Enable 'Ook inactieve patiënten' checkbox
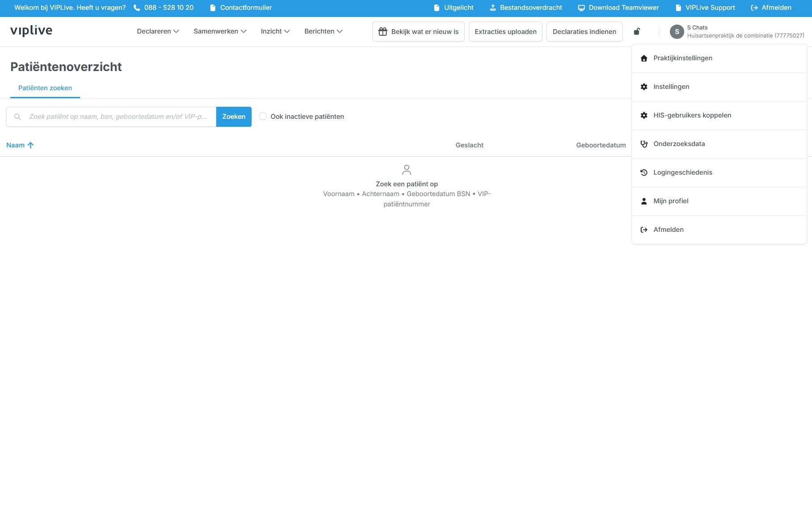Screen dimensions: 812x507 263,116
